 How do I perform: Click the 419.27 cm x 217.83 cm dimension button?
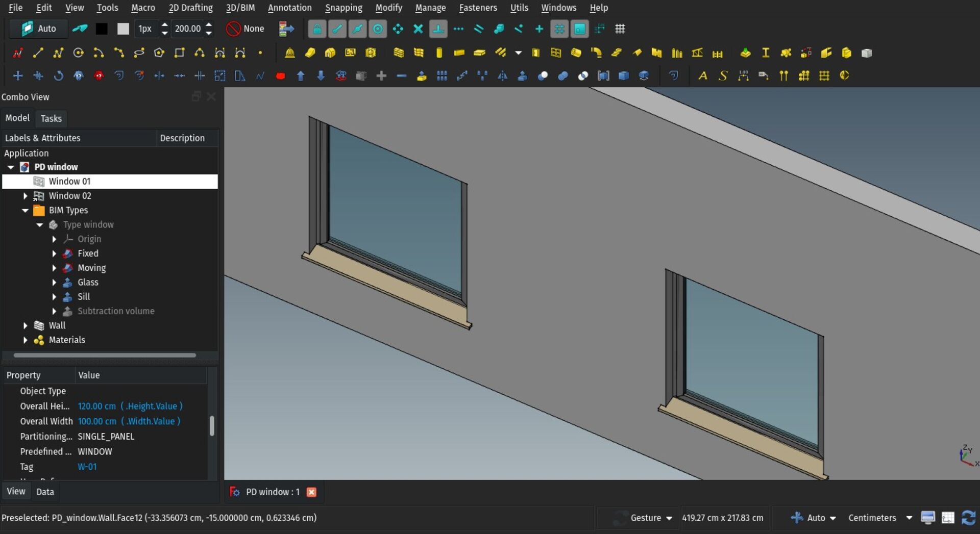coord(722,518)
